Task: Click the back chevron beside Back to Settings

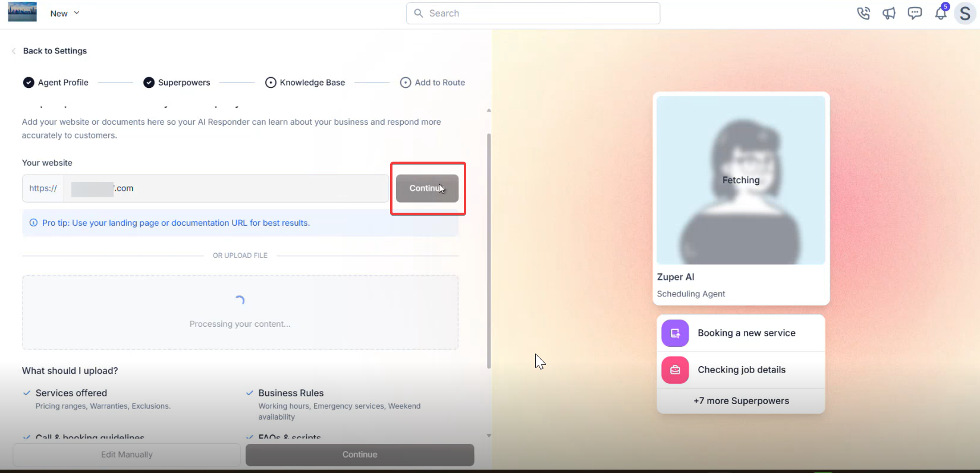Action: tap(14, 51)
